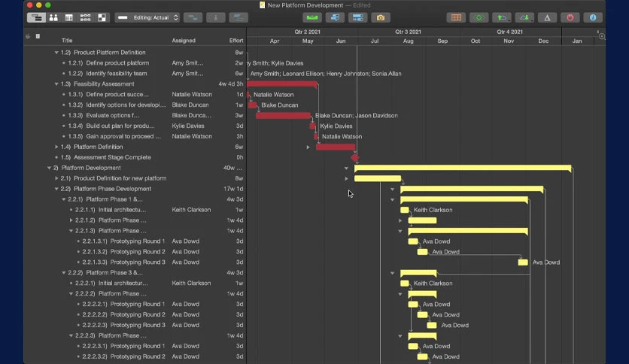Click the Catch Up toolbar button
629x364 pixels.
[x=335, y=17]
